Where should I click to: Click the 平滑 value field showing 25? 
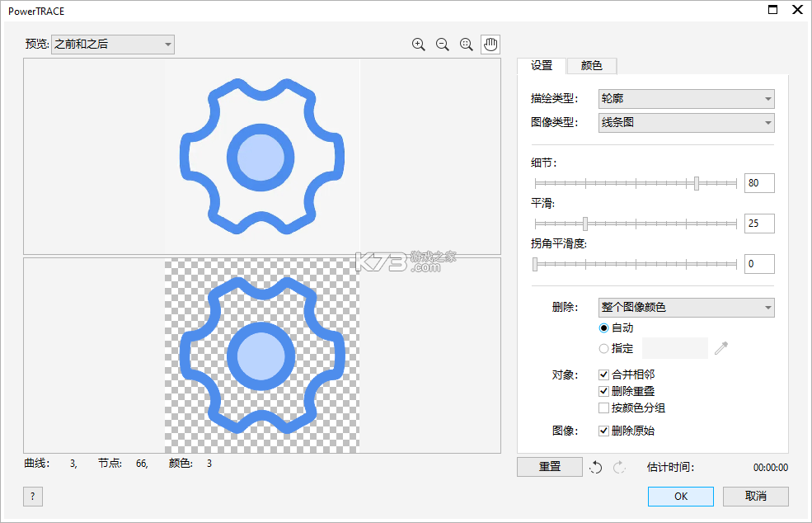tap(759, 224)
